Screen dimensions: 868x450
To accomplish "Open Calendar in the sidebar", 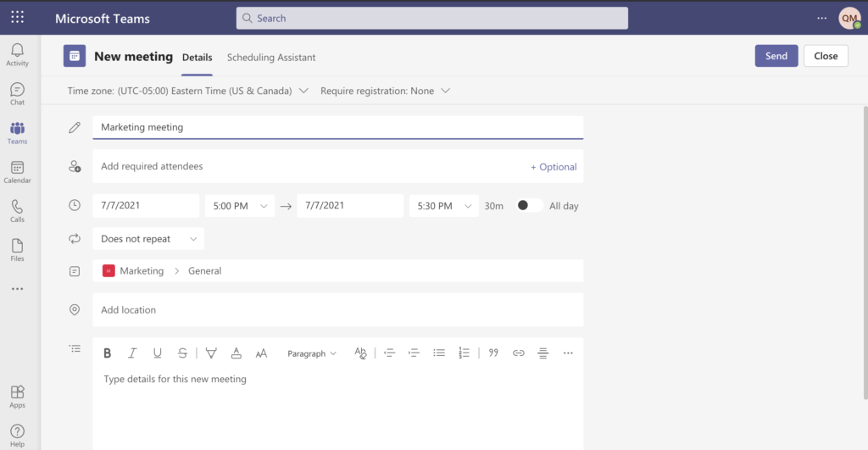I will (x=17, y=172).
